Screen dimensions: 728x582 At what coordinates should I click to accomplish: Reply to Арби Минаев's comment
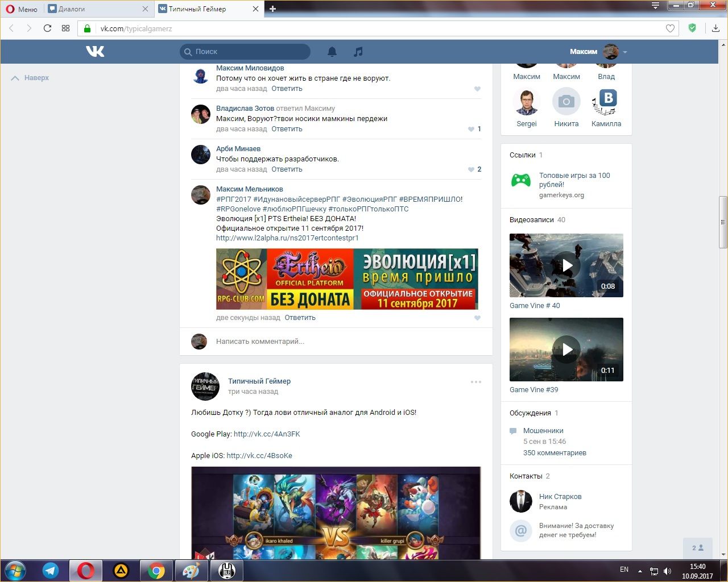click(287, 169)
